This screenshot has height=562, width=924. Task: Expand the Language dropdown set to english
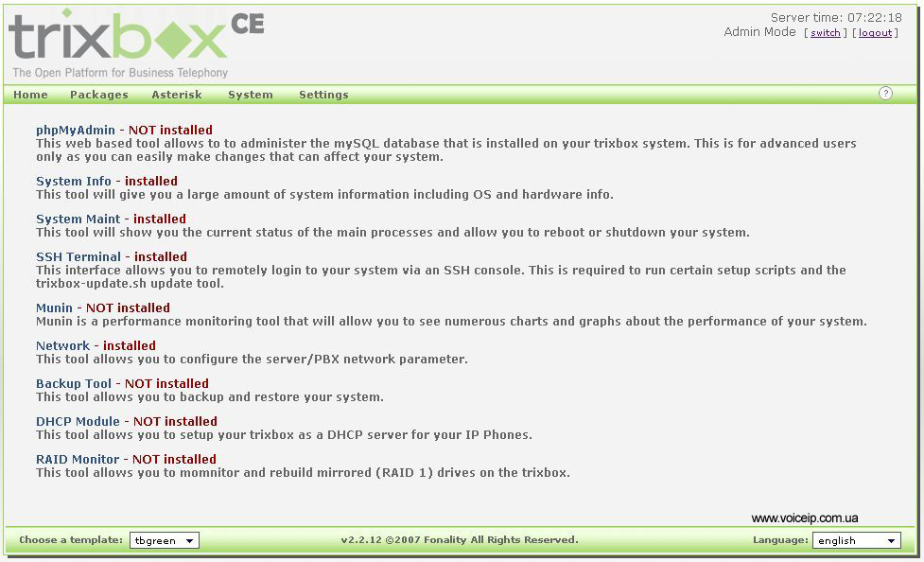tap(856, 540)
